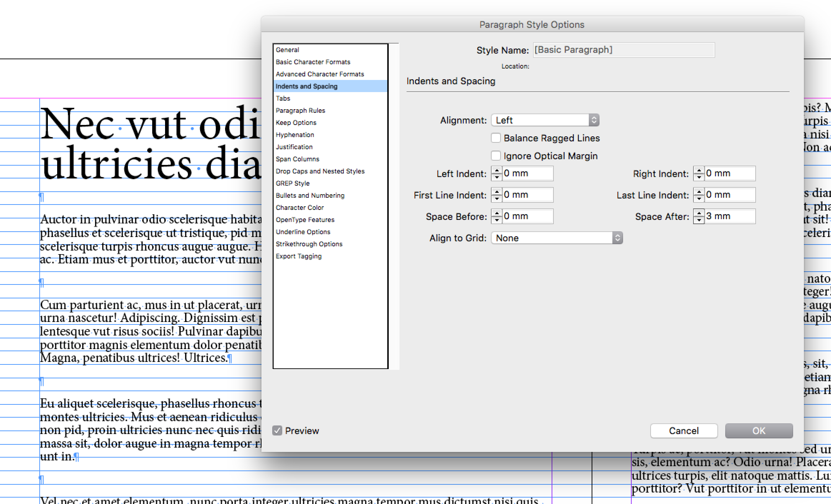The image size is (831, 504).
Task: Increase Right Indent with up arrow
Action: [x=699, y=170]
